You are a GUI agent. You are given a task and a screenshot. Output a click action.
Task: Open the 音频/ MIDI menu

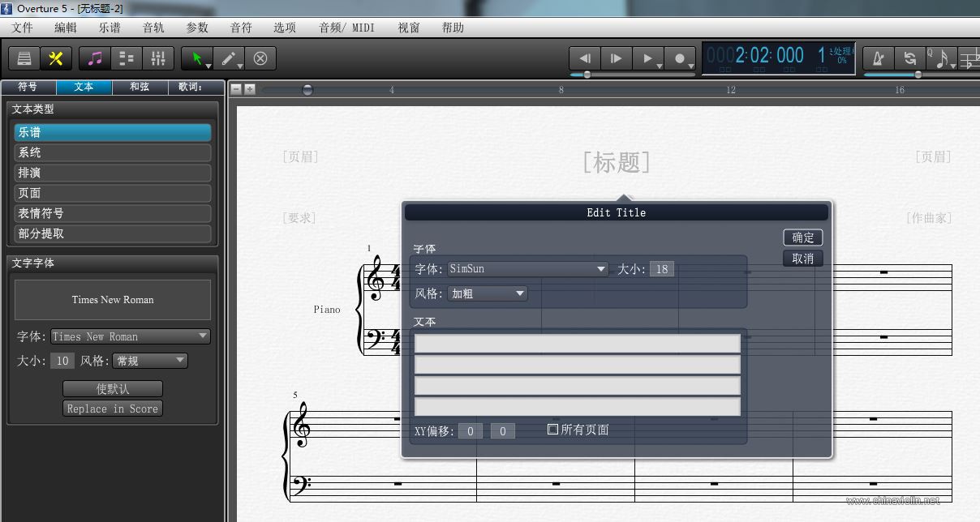347,28
